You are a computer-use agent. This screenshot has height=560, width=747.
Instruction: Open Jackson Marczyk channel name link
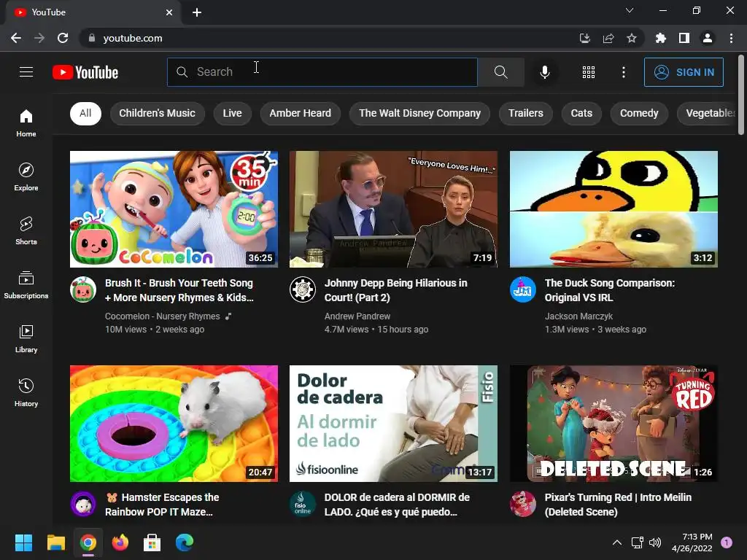click(x=578, y=316)
